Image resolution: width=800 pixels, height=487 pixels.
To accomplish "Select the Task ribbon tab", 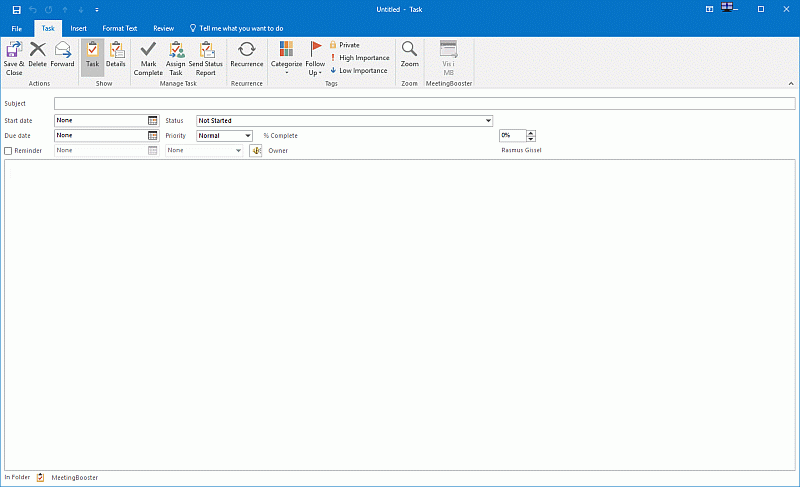I will (48, 29).
